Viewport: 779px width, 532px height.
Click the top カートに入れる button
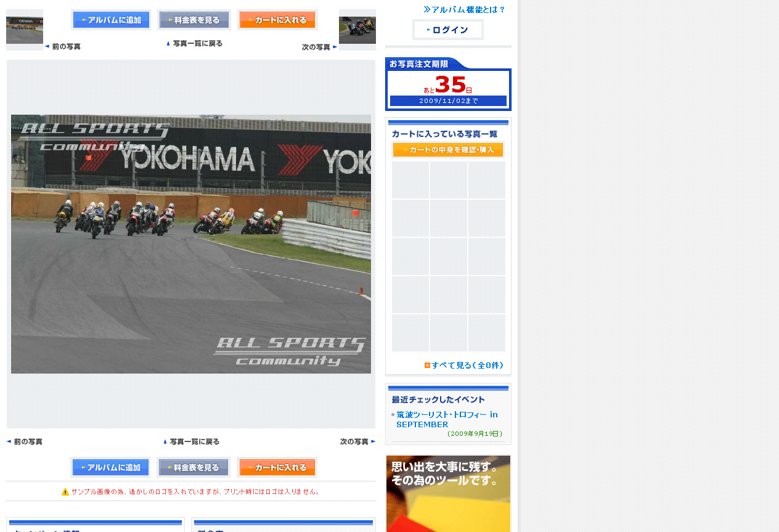(x=277, y=20)
